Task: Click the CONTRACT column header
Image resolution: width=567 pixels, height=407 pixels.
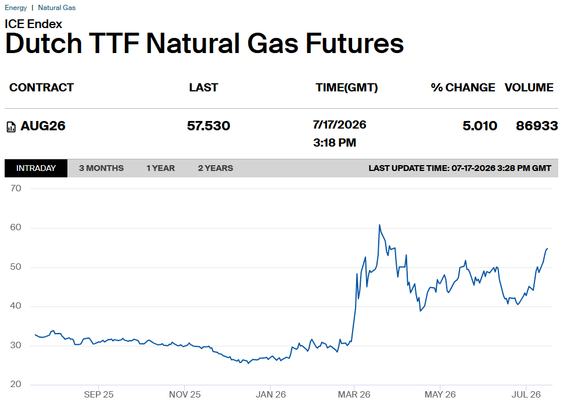Action: (42, 87)
